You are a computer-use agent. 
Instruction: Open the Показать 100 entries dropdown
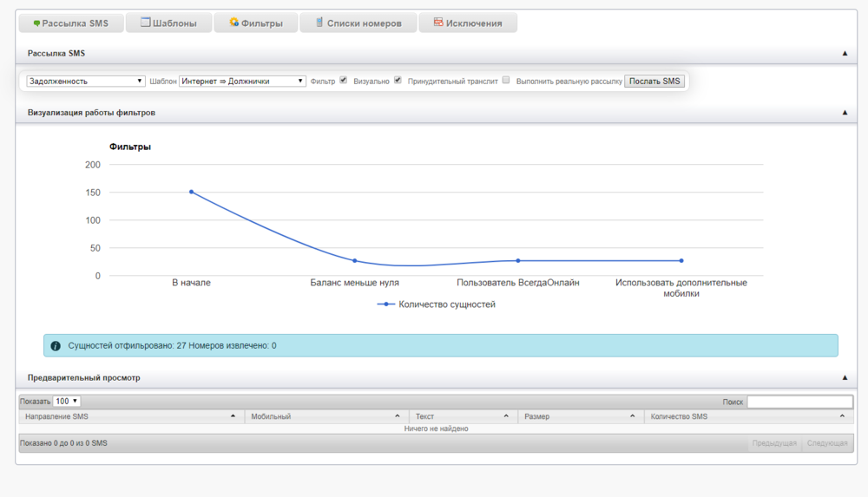point(67,402)
